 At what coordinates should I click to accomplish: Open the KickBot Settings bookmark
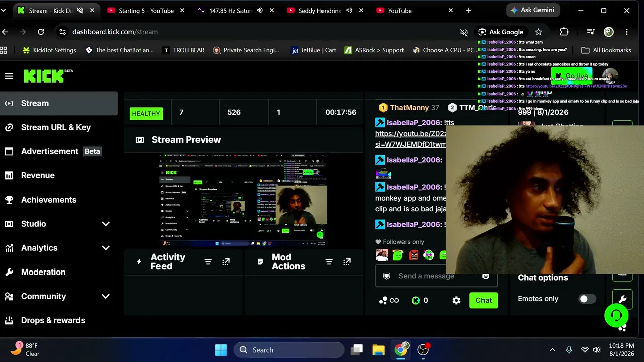49,50
